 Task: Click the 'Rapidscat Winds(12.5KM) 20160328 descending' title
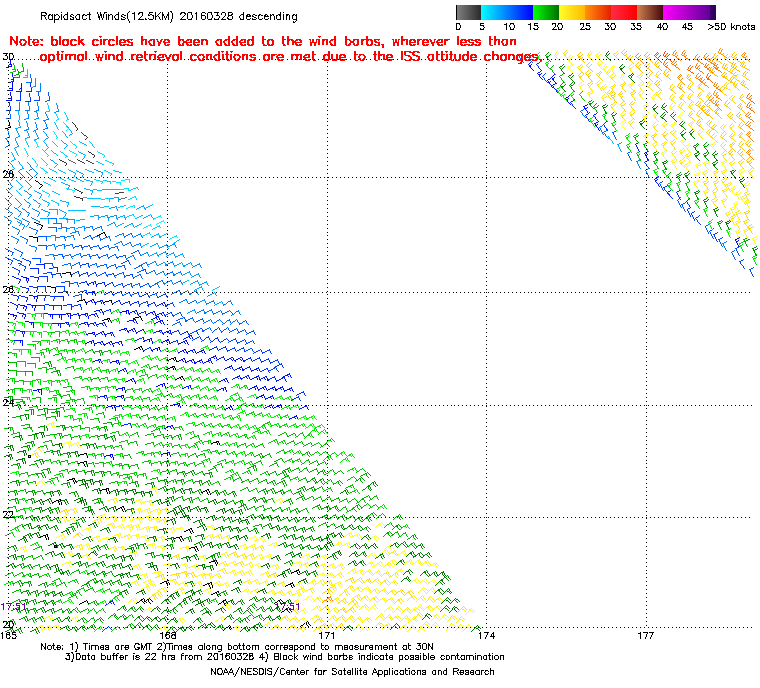pos(169,16)
